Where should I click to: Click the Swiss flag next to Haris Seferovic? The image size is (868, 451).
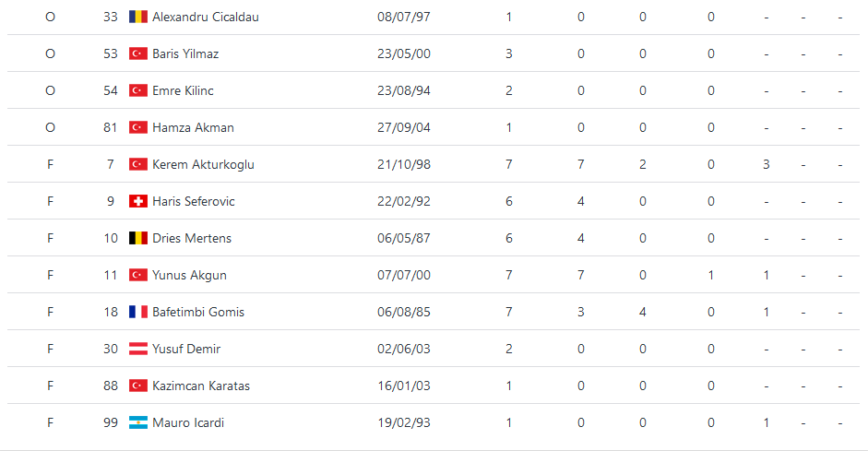(x=137, y=201)
